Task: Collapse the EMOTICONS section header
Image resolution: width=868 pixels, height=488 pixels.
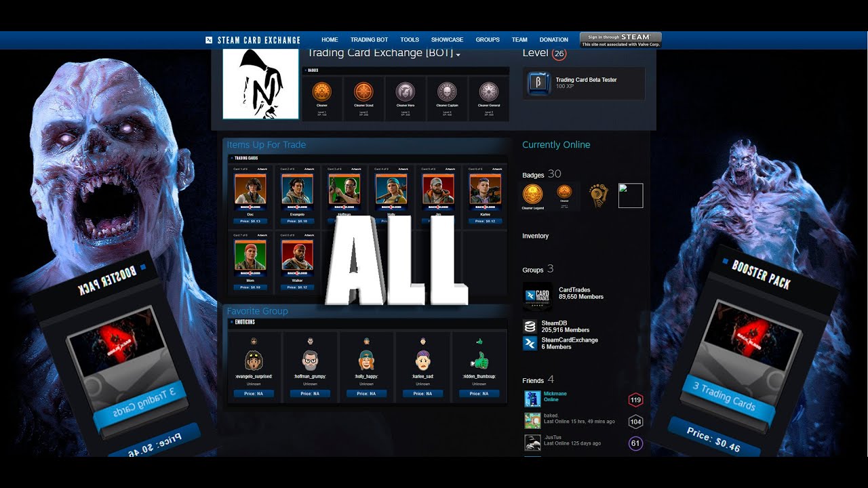Action: pyautogui.click(x=368, y=322)
